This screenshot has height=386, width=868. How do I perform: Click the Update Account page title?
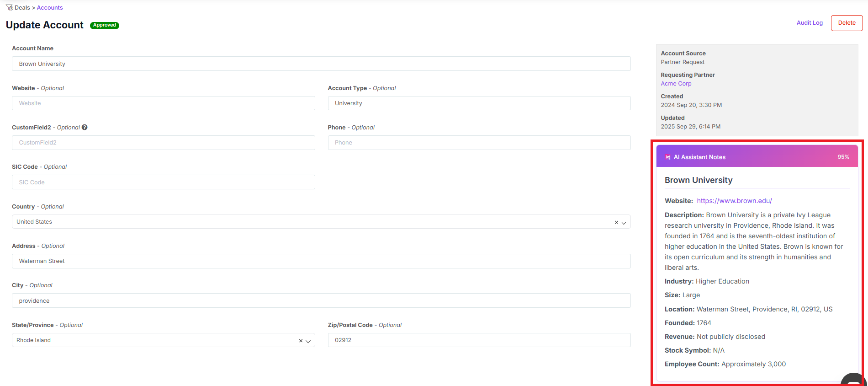(x=45, y=25)
